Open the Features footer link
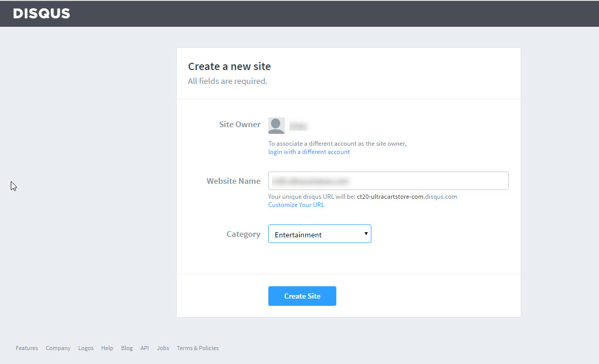This screenshot has width=599, height=364. 27,348
